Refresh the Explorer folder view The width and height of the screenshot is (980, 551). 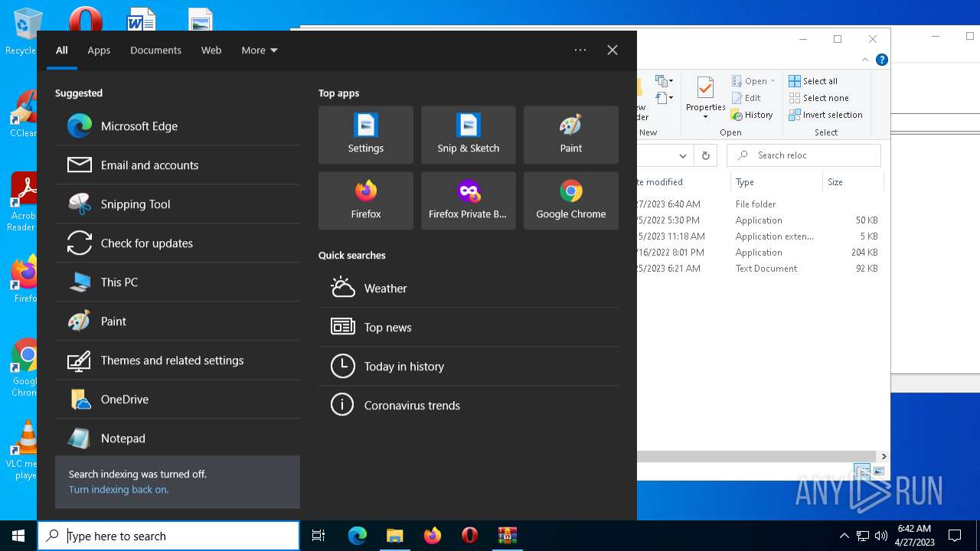tap(706, 155)
